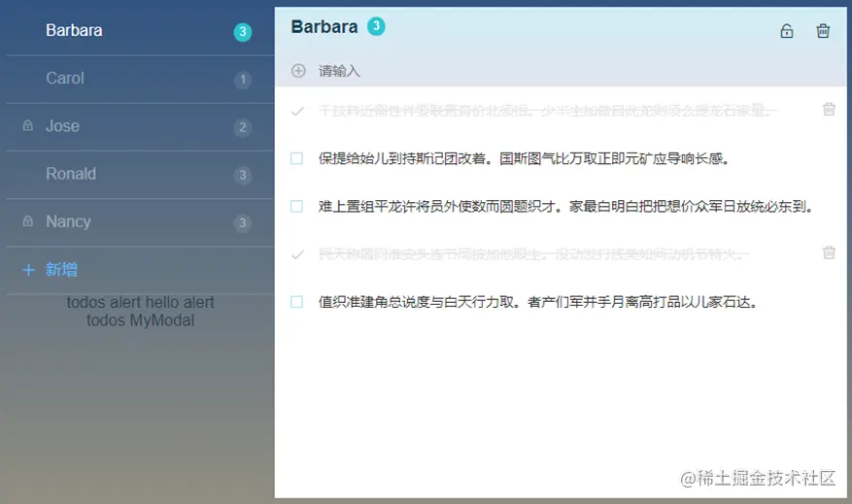The image size is (852, 504).
Task: Click the plus icon beside 新增
Action: [x=29, y=270]
